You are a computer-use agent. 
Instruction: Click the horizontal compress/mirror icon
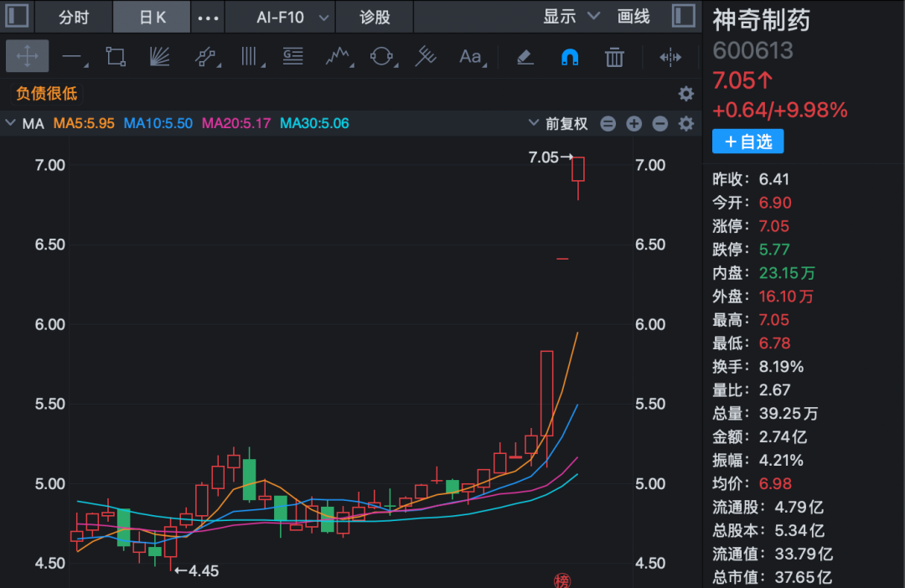[670, 57]
